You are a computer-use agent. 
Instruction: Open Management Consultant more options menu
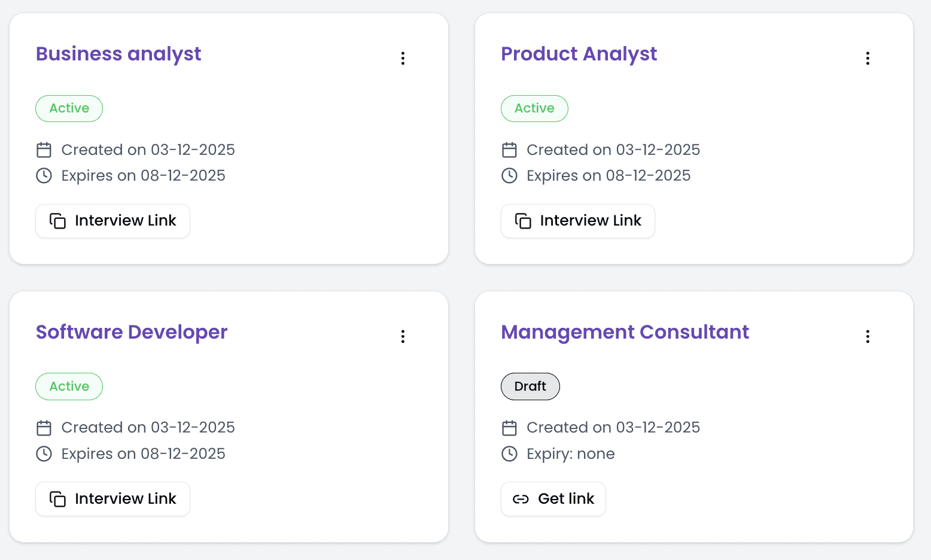click(x=868, y=336)
